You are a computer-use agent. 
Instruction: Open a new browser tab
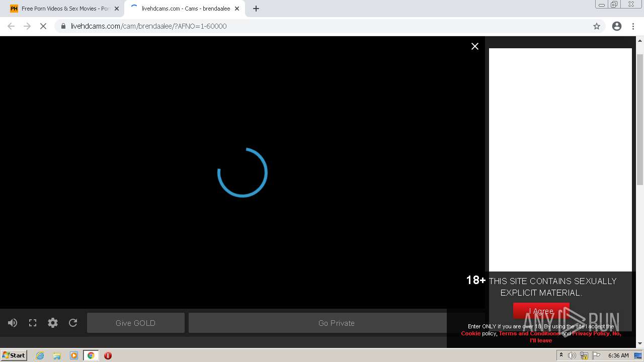click(256, 9)
